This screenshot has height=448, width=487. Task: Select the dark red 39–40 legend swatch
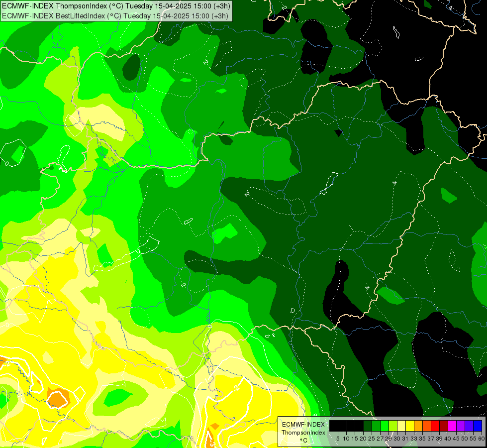[x=444, y=426]
